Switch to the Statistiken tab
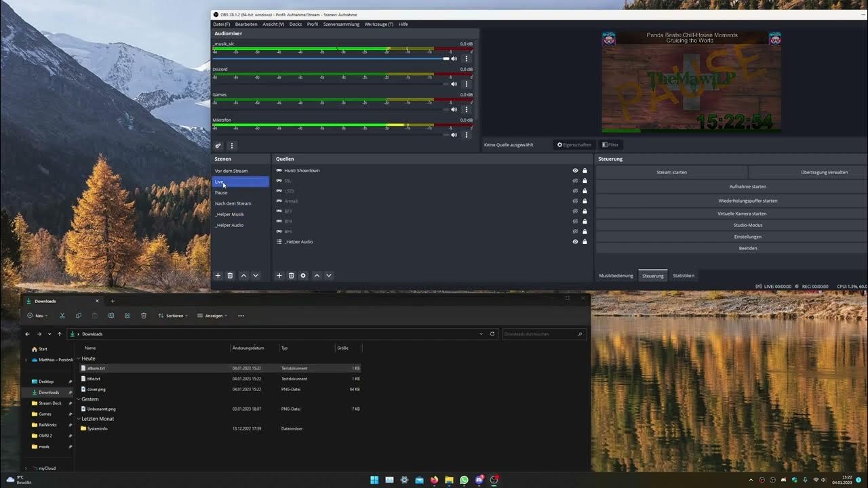 [684, 276]
